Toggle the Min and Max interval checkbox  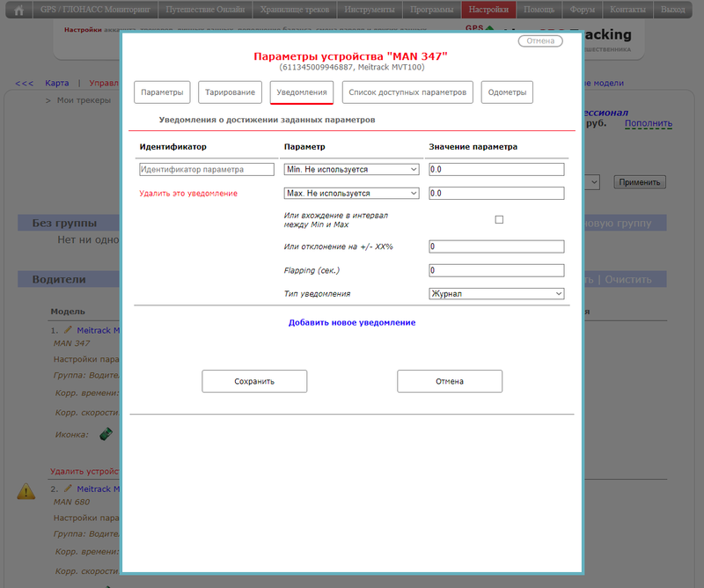pyautogui.click(x=499, y=220)
